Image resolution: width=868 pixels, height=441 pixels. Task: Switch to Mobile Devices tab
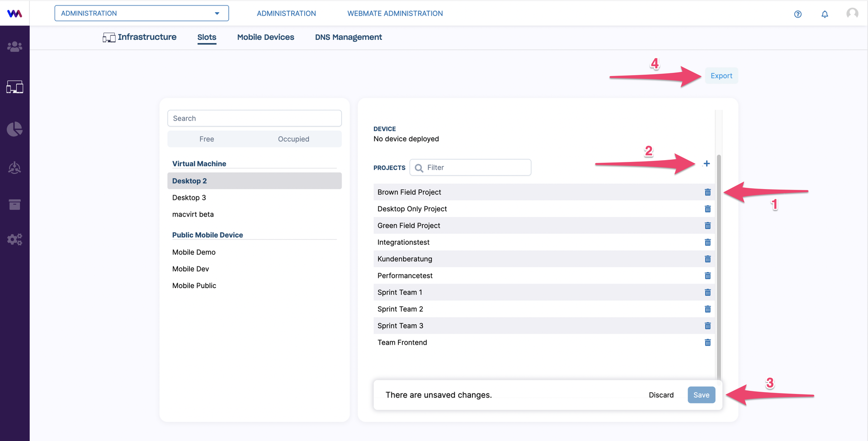click(x=265, y=37)
